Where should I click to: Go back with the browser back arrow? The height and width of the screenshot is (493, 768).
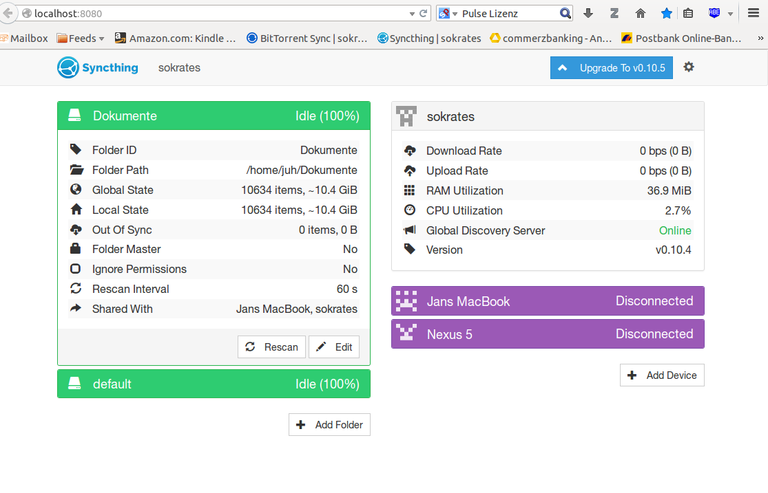pos(7,13)
